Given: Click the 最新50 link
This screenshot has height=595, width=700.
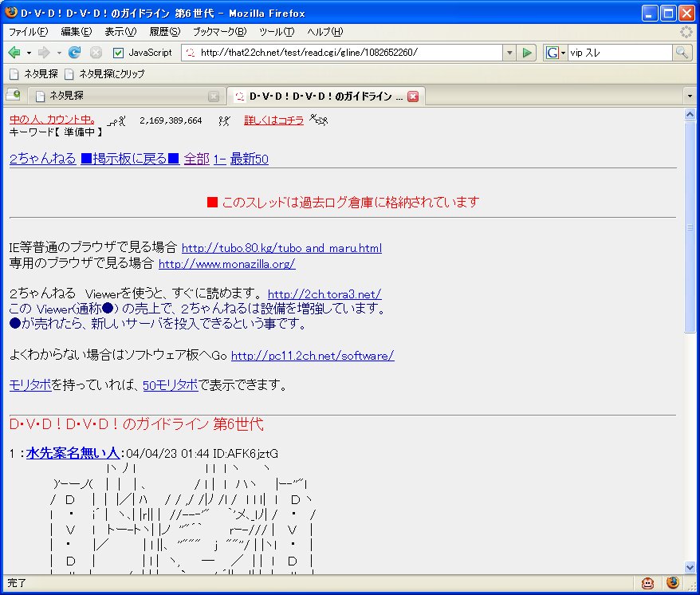Looking at the screenshot, I should click(249, 159).
